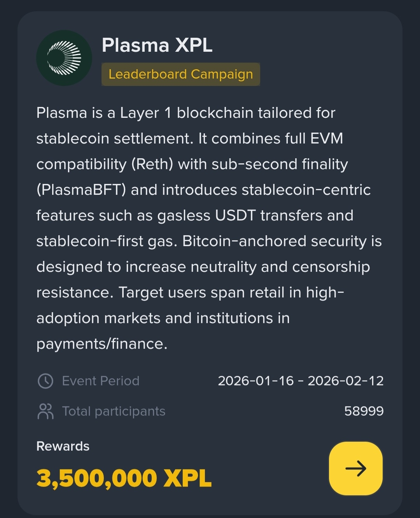Image resolution: width=420 pixels, height=518 pixels.
Task: Select the Leaderboard Campaign tag
Action: pos(181,74)
